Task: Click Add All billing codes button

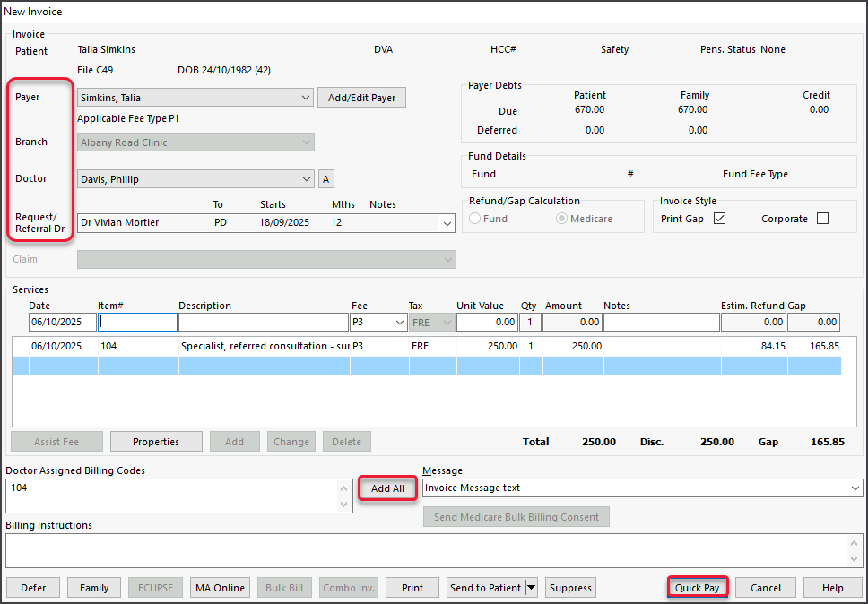Action: pos(387,488)
